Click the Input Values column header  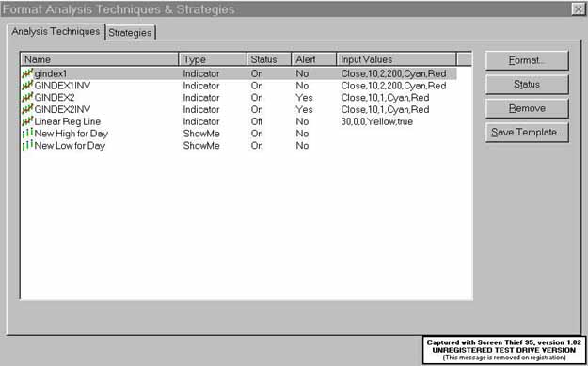point(396,59)
